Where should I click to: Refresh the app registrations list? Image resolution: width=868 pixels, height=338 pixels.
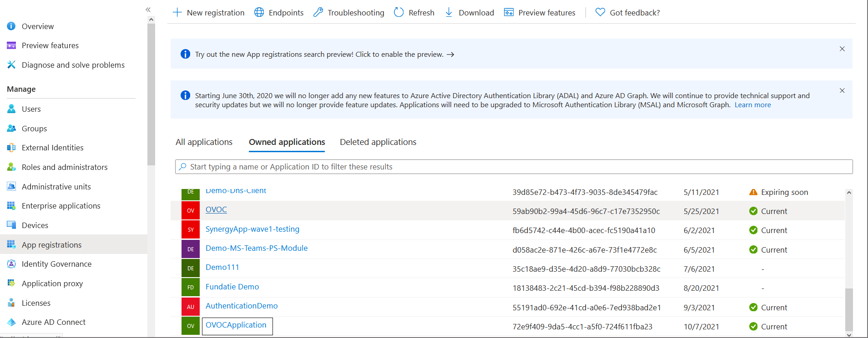click(x=414, y=13)
